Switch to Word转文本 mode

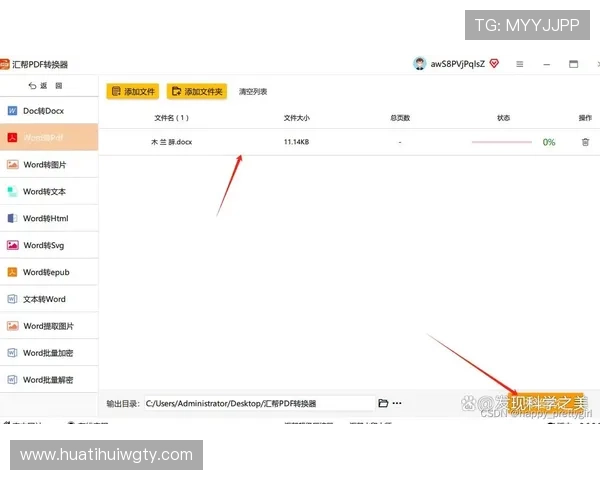(x=49, y=191)
